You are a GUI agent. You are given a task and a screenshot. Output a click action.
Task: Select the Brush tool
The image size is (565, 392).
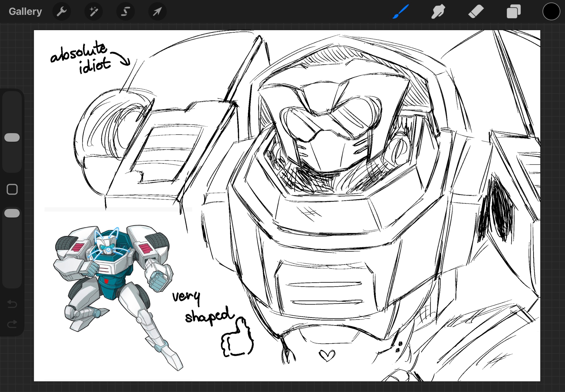coord(401,12)
